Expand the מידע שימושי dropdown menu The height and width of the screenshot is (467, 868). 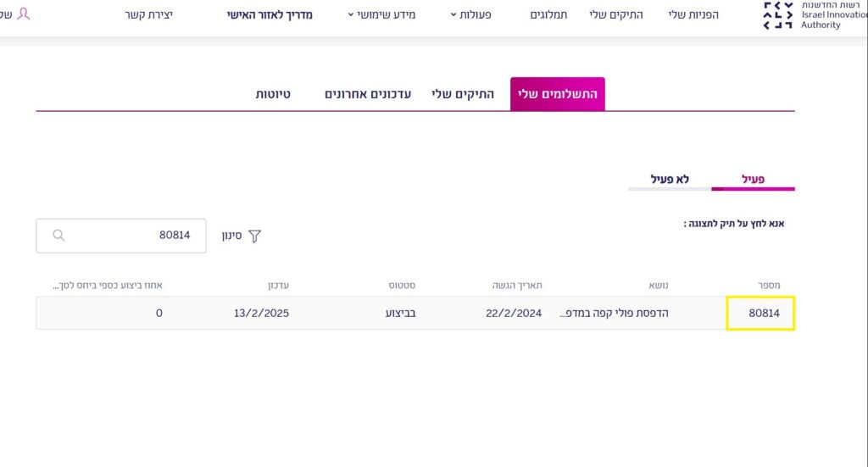(x=381, y=14)
